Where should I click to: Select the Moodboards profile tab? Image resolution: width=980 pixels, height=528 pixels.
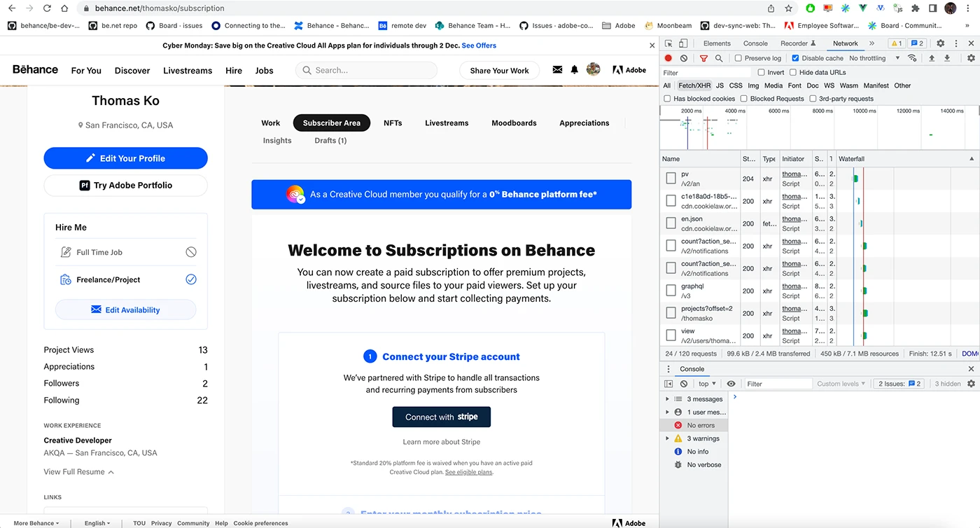point(514,123)
